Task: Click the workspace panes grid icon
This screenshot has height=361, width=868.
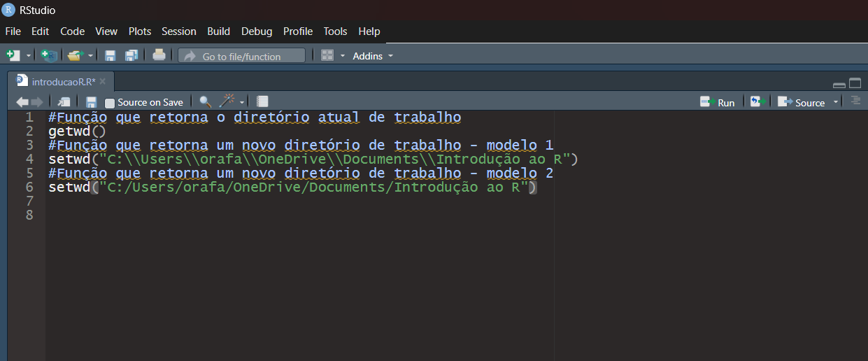Action: point(327,55)
